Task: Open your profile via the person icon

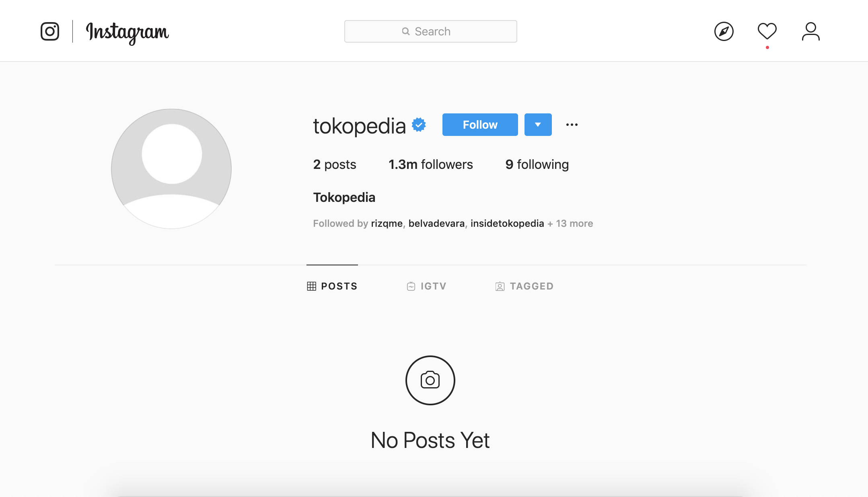Action: tap(810, 31)
